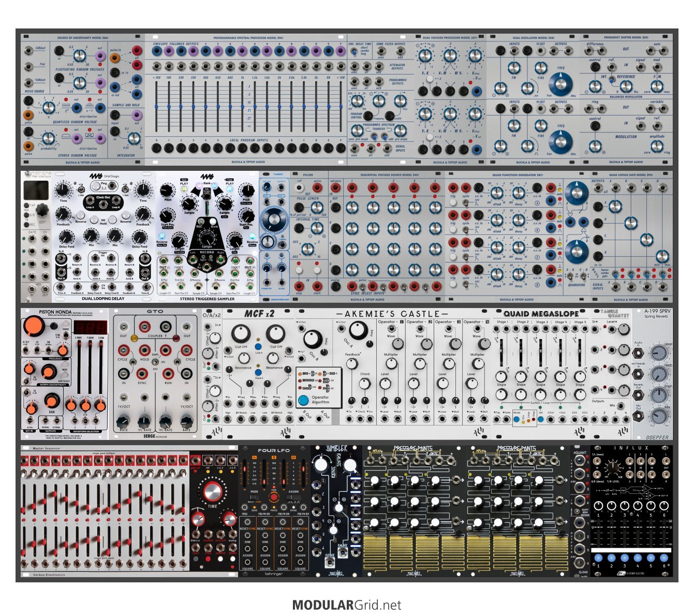Click the large blue Timbre knob on DannySound
Viewport: 694px width, 616px height.
tap(273, 219)
